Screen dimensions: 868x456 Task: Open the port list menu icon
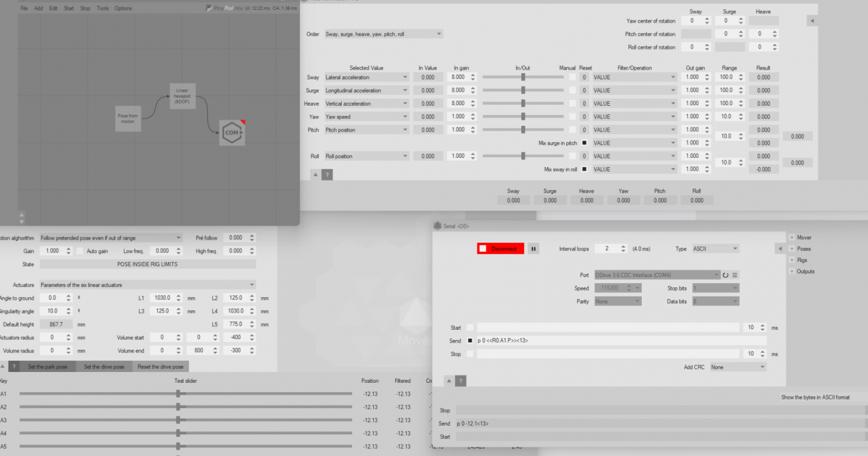735,275
